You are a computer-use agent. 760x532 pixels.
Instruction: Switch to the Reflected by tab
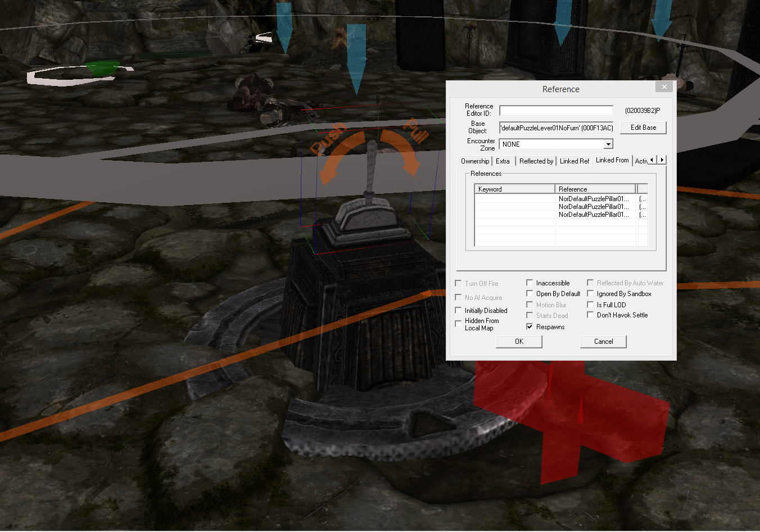pos(536,161)
